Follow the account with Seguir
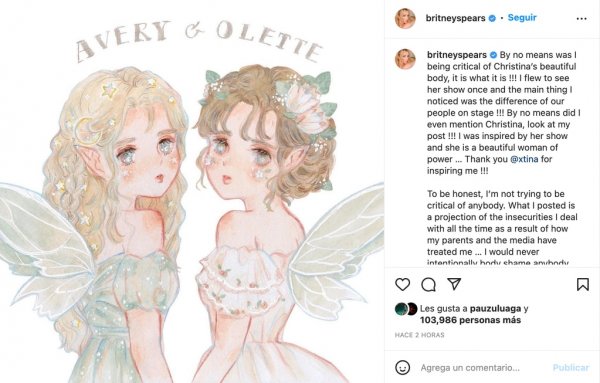Screen dimensions: 600x383 [522, 18]
